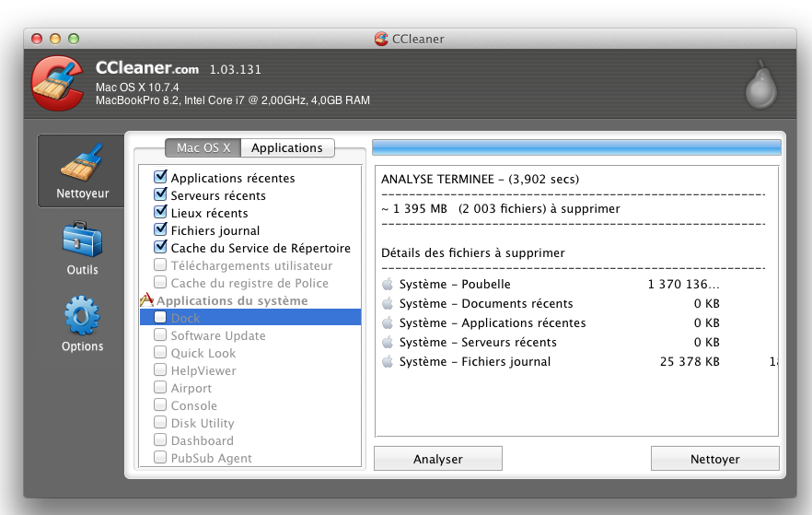This screenshot has width=812, height=515.
Task: Disable the Cache du Service de Répertoire option
Action: click(161, 248)
